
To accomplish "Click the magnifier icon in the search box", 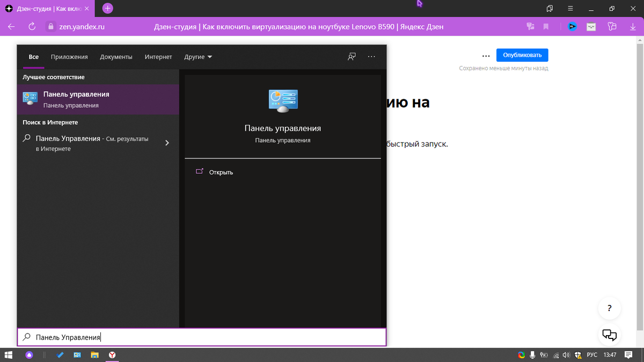I will click(26, 337).
